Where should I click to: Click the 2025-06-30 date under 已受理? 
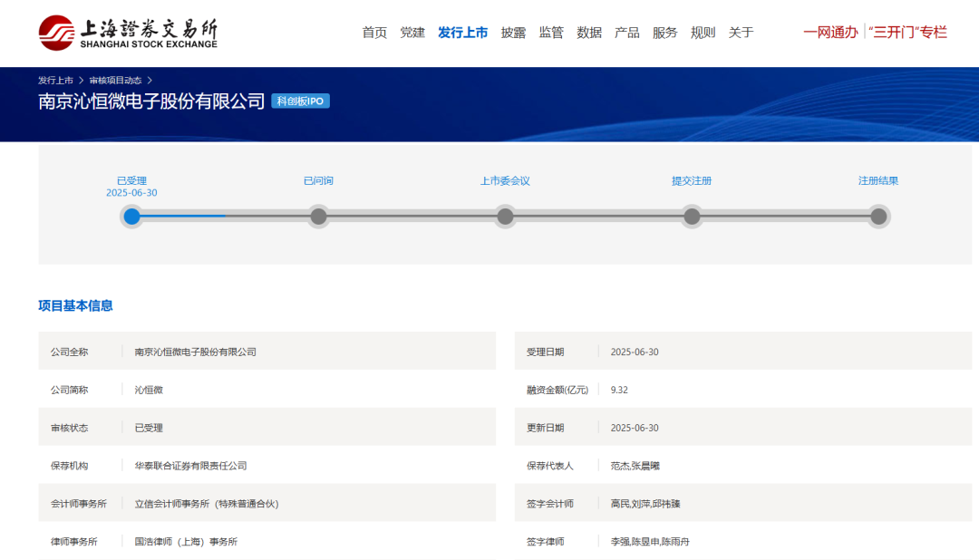click(x=131, y=193)
